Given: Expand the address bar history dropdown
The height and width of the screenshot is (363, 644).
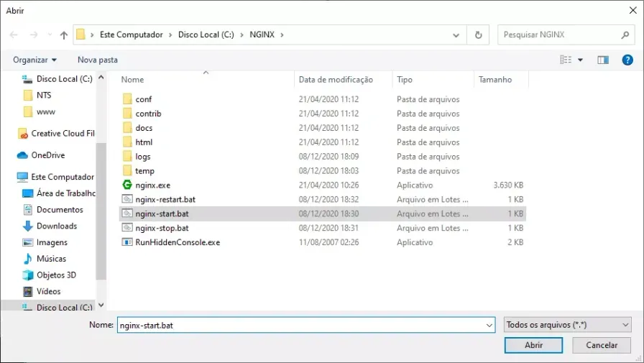Looking at the screenshot, I should pos(456,35).
